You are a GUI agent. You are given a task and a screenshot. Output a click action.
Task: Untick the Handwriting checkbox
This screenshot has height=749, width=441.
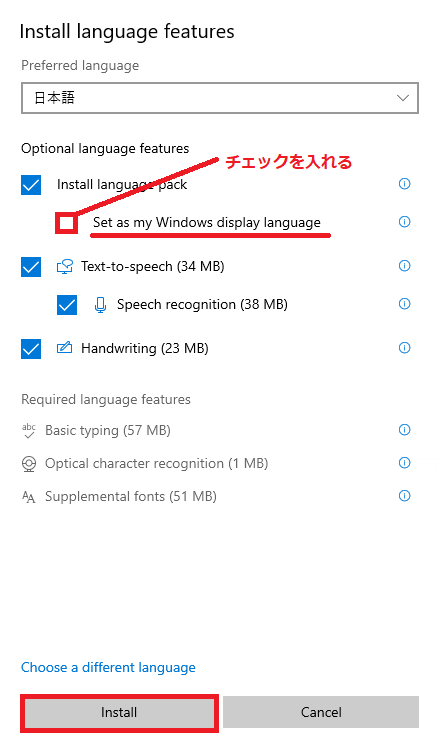tap(31, 349)
